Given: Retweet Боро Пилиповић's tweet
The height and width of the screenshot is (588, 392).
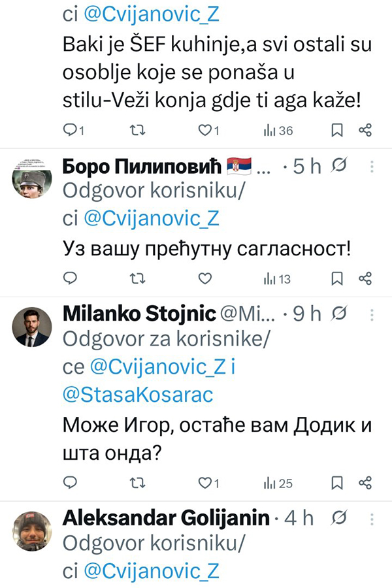Looking at the screenshot, I should [138, 279].
